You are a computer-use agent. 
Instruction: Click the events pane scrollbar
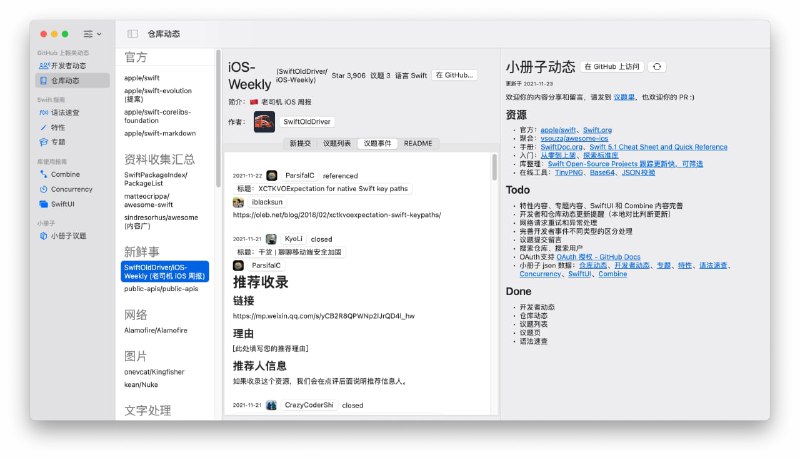click(494, 167)
